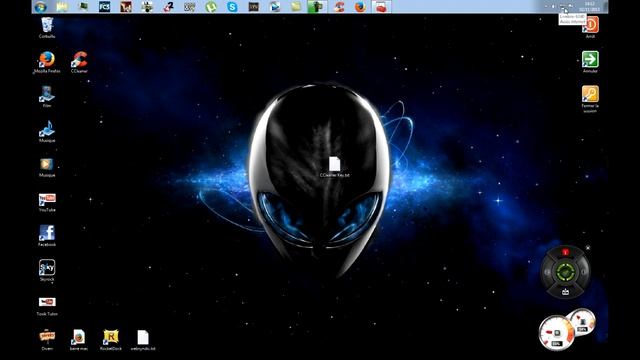Select the blue music note Musique shortcut

[x=47, y=131]
